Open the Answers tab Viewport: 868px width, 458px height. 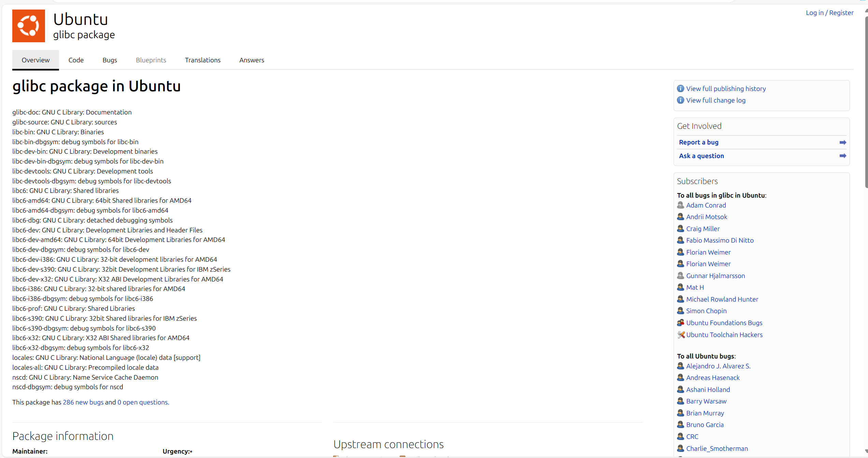point(252,60)
